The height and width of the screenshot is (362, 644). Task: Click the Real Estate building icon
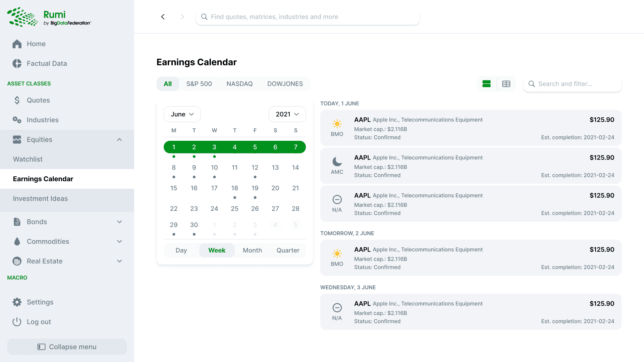click(x=17, y=261)
